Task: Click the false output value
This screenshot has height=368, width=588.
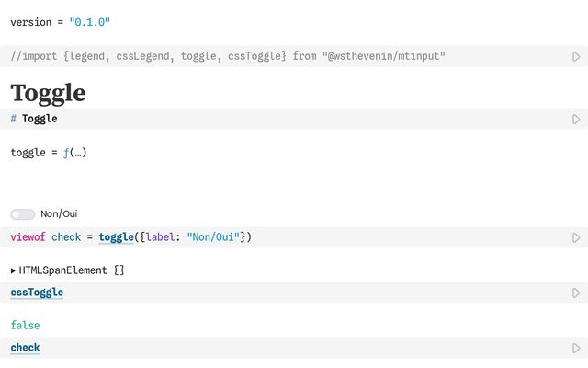Action: click(25, 325)
